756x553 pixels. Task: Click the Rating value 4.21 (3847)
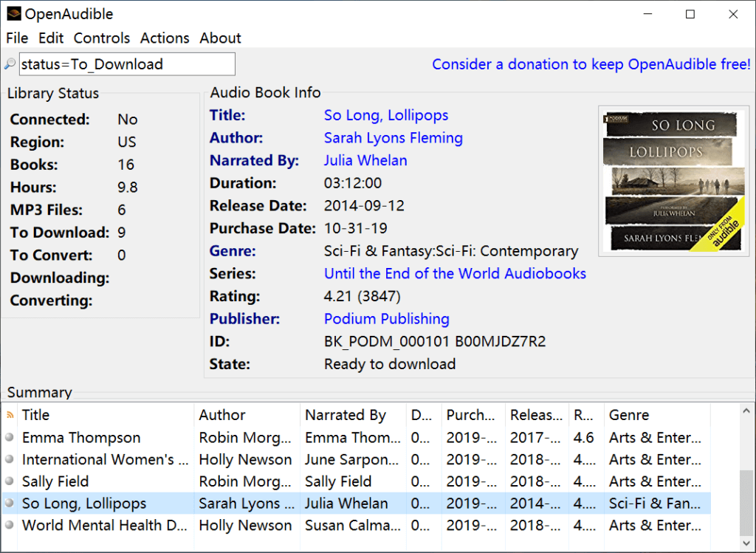(362, 296)
